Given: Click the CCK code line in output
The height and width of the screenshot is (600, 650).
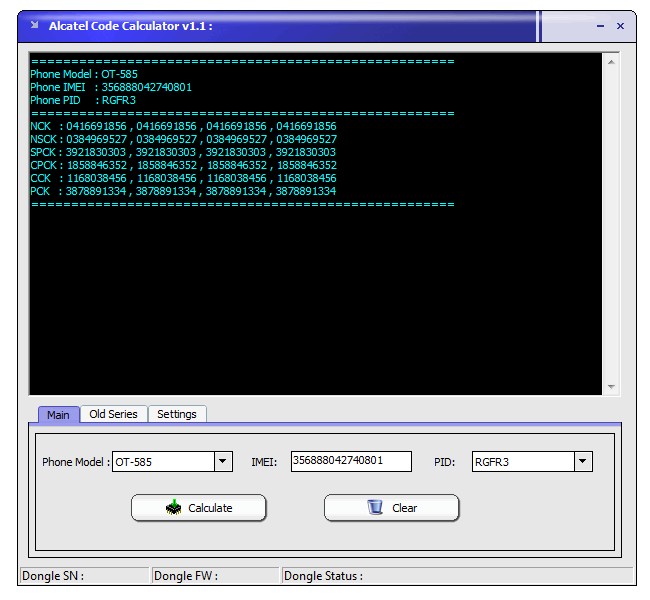Looking at the screenshot, I should (183, 178).
